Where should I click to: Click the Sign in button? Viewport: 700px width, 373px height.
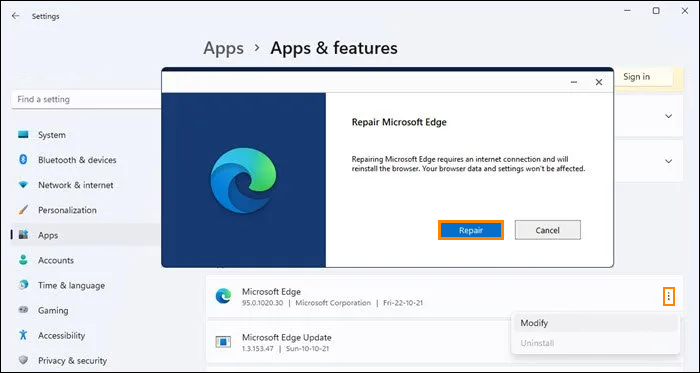click(637, 77)
